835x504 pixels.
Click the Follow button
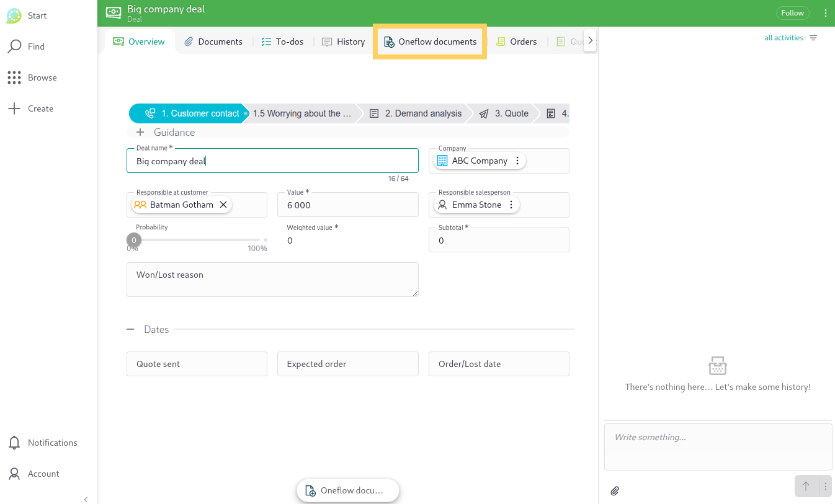tap(792, 13)
